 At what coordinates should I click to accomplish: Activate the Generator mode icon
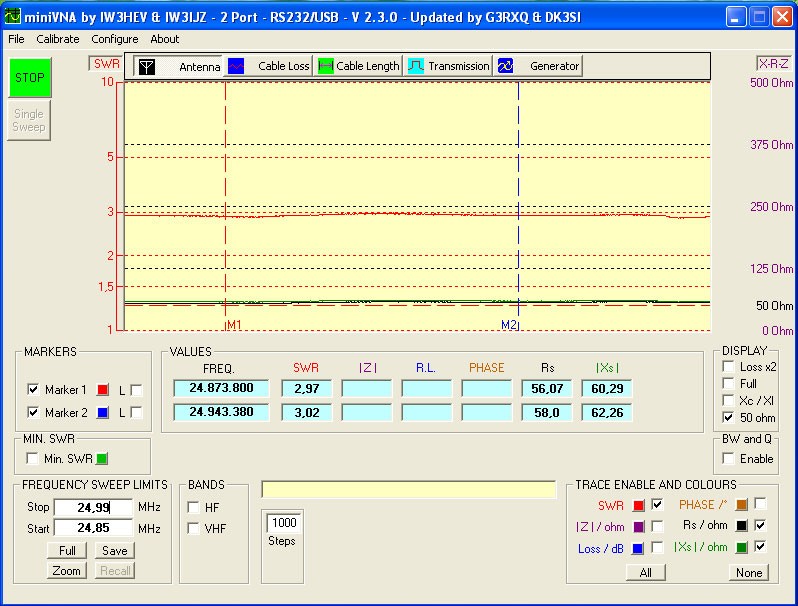click(x=506, y=67)
